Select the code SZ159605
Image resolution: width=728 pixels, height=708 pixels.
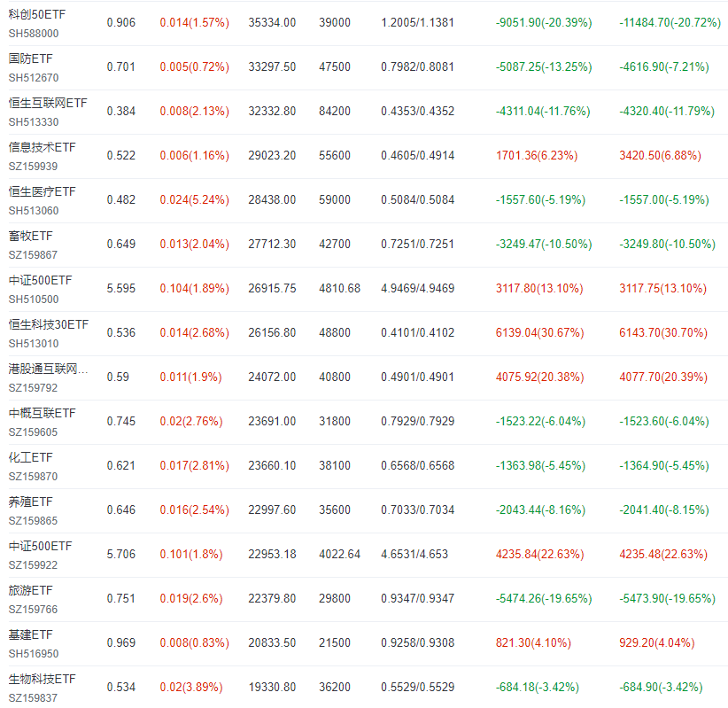[33, 432]
